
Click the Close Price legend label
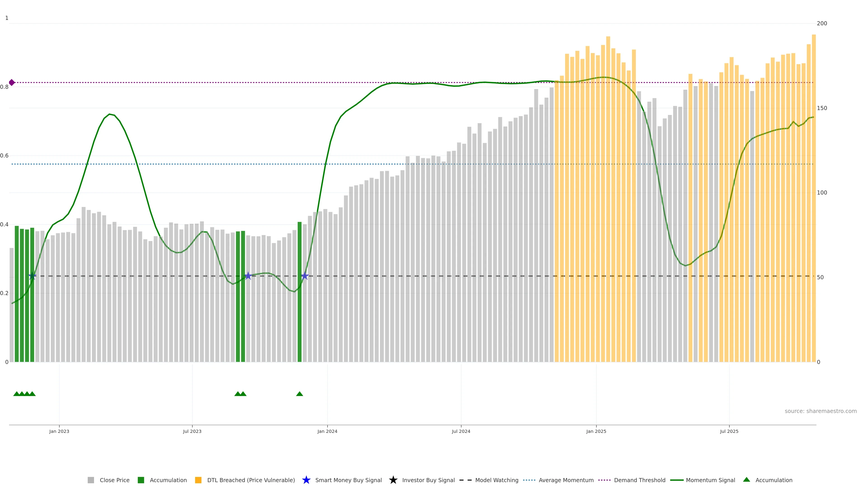point(115,480)
